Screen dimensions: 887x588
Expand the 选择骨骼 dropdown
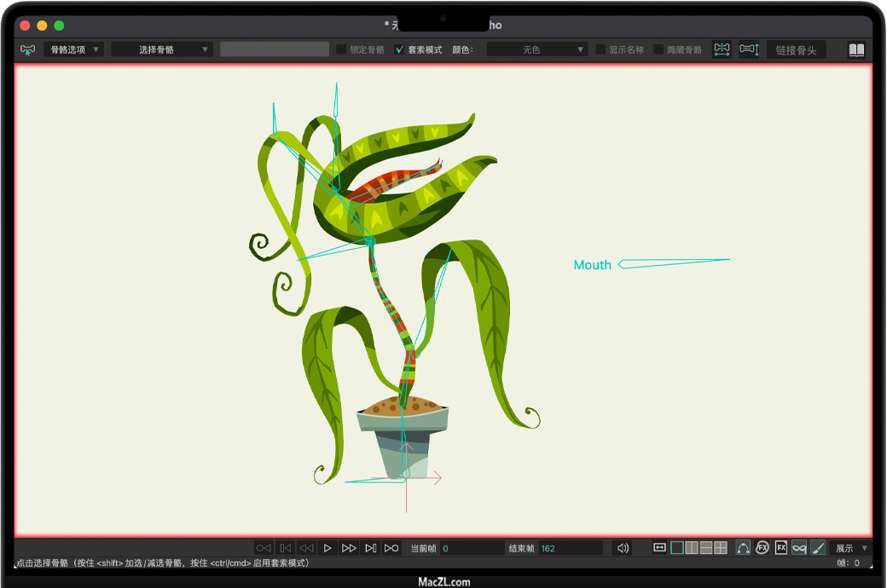pos(162,50)
